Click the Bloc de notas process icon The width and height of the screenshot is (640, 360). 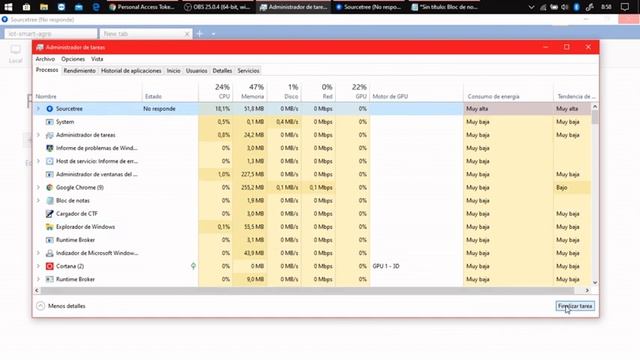click(49, 200)
